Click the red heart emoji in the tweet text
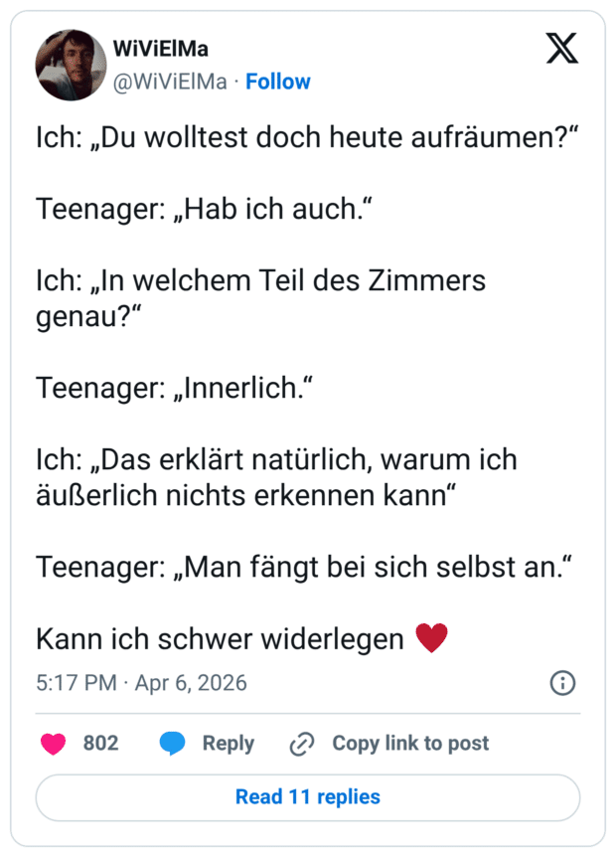The height and width of the screenshot is (857, 616). tap(433, 638)
